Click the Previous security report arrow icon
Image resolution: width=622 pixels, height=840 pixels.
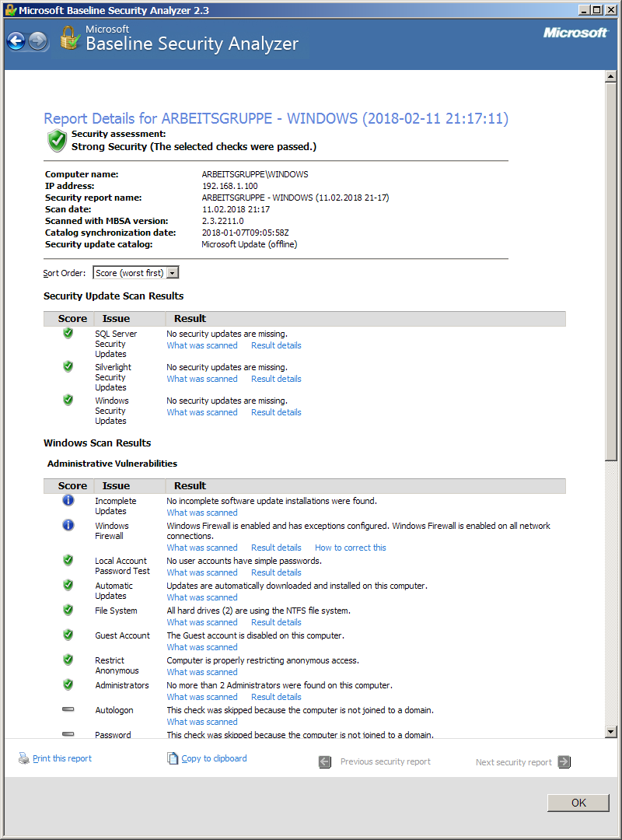(x=325, y=761)
